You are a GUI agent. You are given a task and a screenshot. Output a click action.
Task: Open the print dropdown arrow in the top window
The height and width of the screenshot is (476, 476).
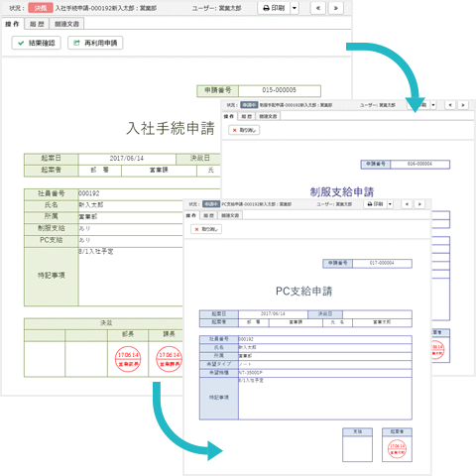[295, 8]
